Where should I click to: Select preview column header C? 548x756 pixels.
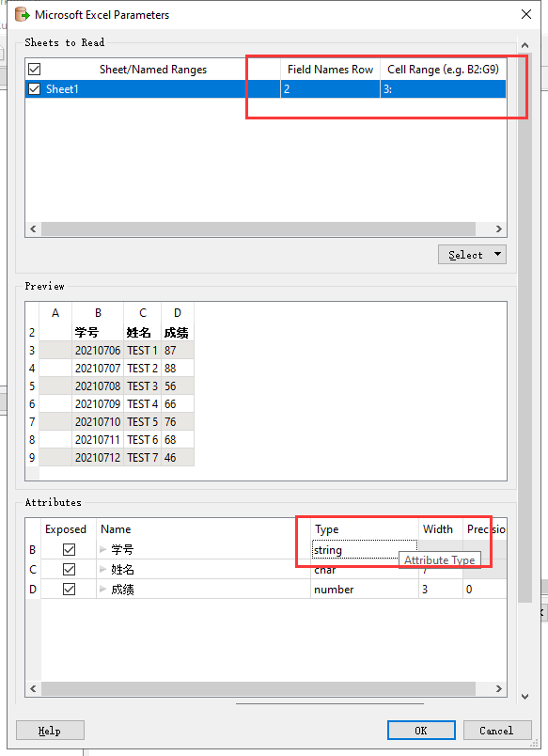pyautogui.click(x=143, y=313)
